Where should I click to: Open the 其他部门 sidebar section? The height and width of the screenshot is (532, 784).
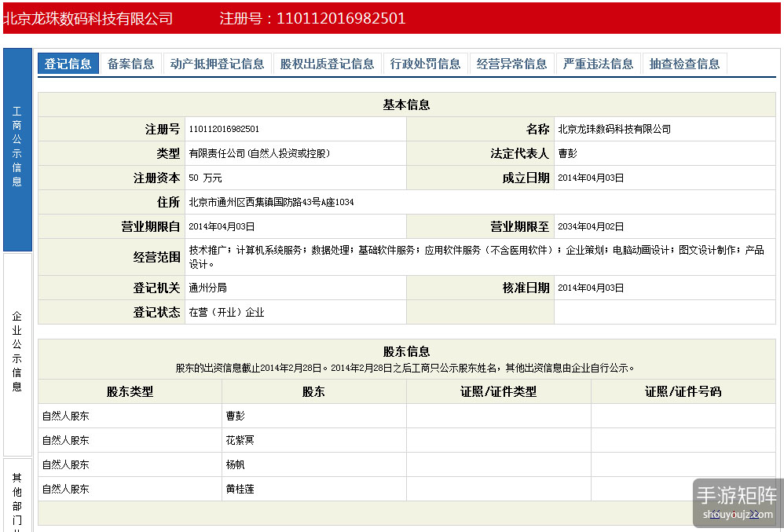point(17,495)
